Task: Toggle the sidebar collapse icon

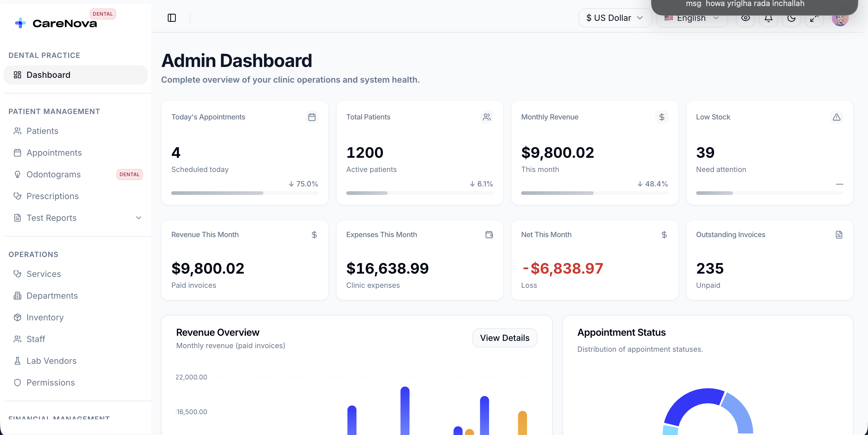Action: point(171,17)
